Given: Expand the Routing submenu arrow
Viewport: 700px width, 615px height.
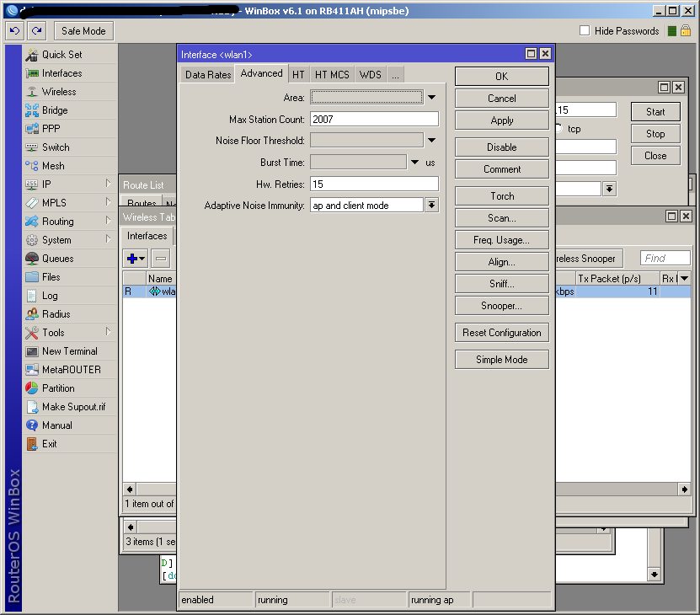Looking at the screenshot, I should [x=108, y=221].
